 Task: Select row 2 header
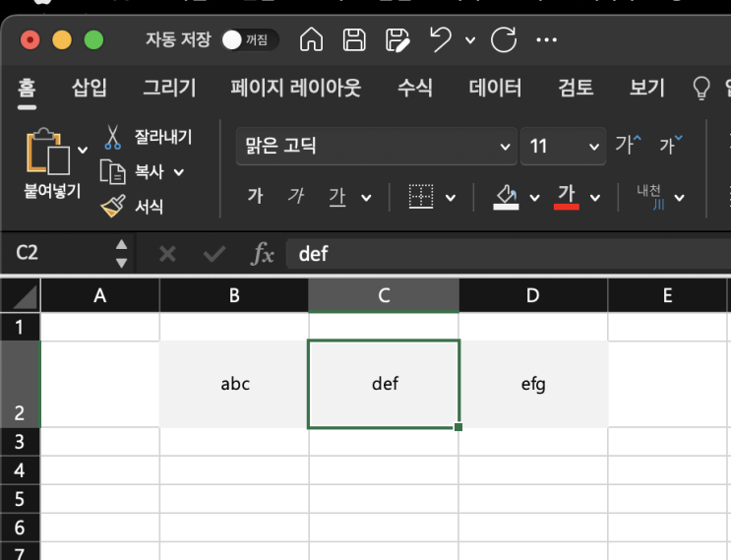[x=20, y=384]
